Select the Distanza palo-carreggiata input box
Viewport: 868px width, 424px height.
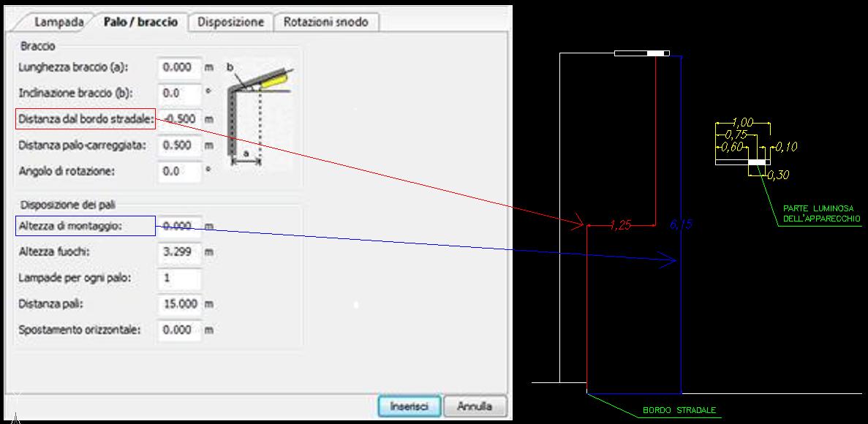tap(178, 145)
